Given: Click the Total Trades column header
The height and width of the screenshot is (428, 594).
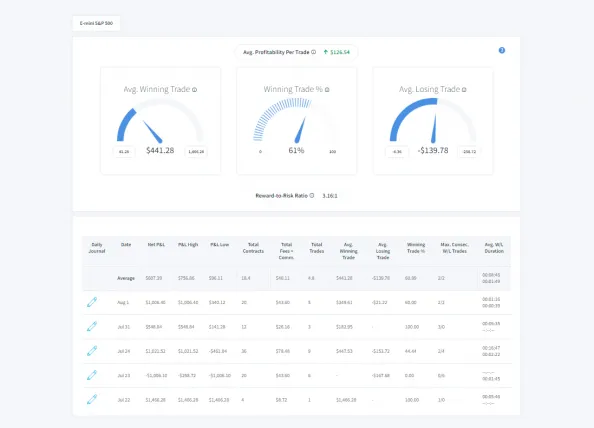Looking at the screenshot, I should [x=316, y=248].
